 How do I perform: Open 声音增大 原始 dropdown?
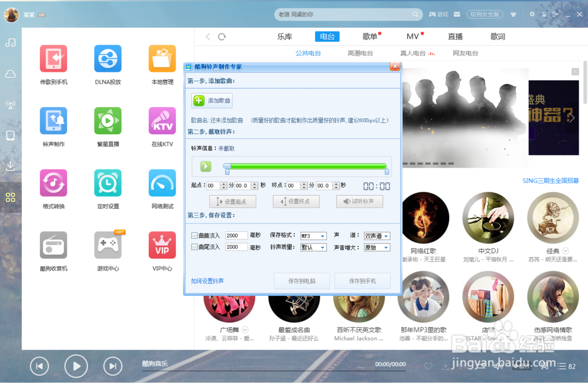(377, 247)
